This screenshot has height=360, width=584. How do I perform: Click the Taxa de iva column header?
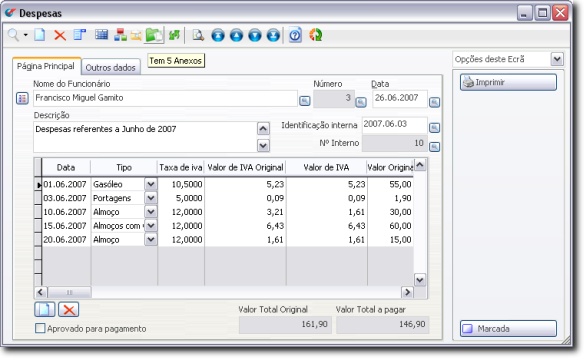pyautogui.click(x=181, y=168)
